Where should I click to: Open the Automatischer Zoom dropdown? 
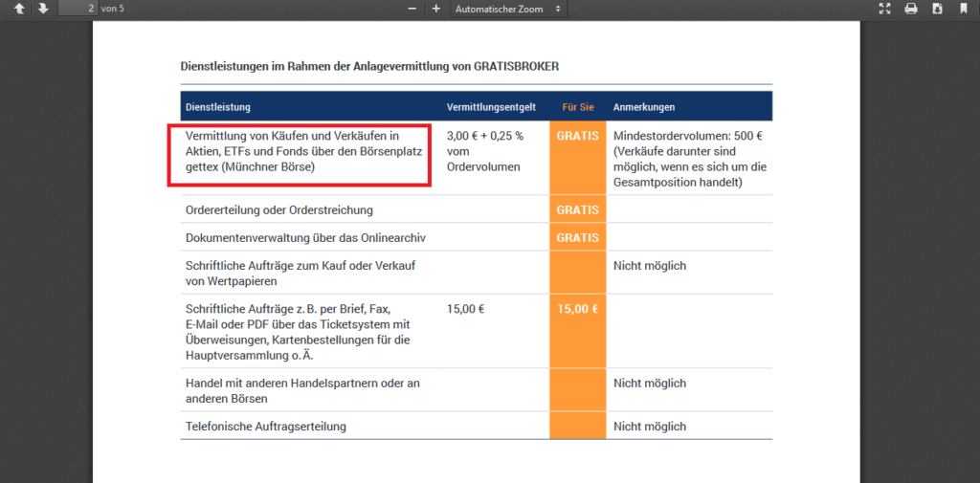pyautogui.click(x=508, y=9)
